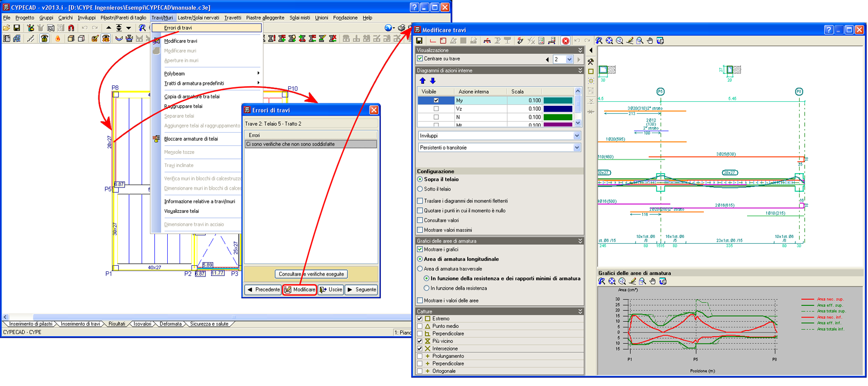This screenshot has width=868, height=386.
Task: Move selected diagram down with blue arrow
Action: tap(432, 81)
